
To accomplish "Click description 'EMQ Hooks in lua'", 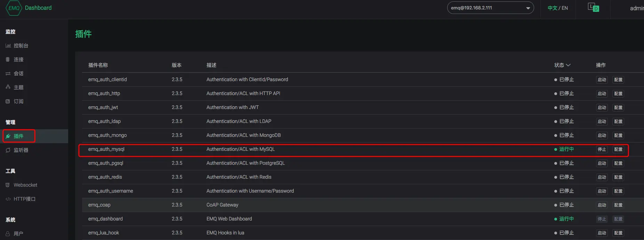I will pyautogui.click(x=225, y=233).
